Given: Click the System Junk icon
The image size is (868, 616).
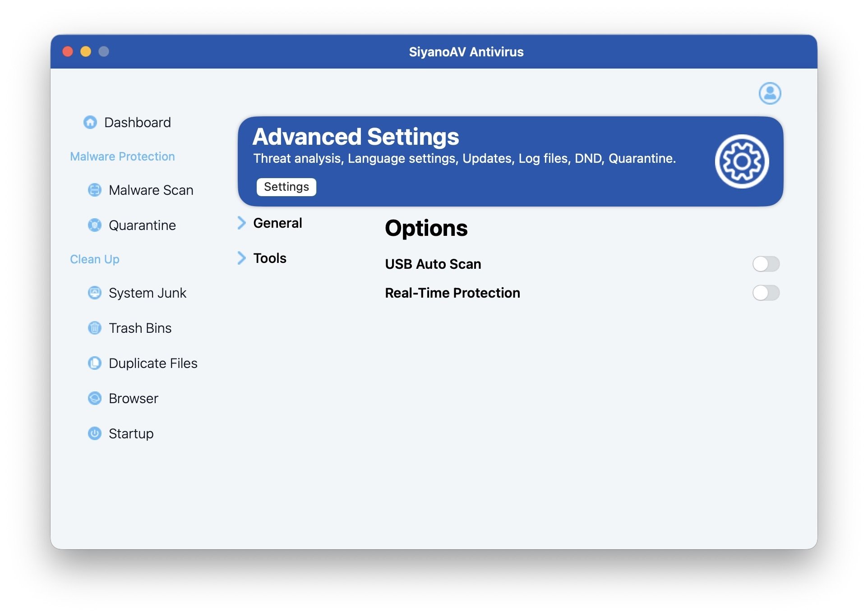Looking at the screenshot, I should pyautogui.click(x=94, y=293).
